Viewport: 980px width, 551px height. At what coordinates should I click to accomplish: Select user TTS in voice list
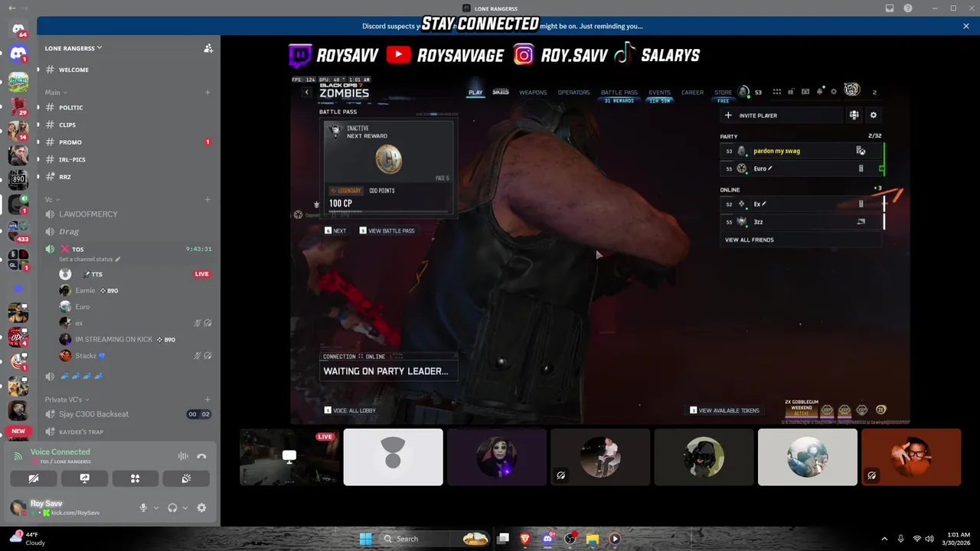(135, 274)
